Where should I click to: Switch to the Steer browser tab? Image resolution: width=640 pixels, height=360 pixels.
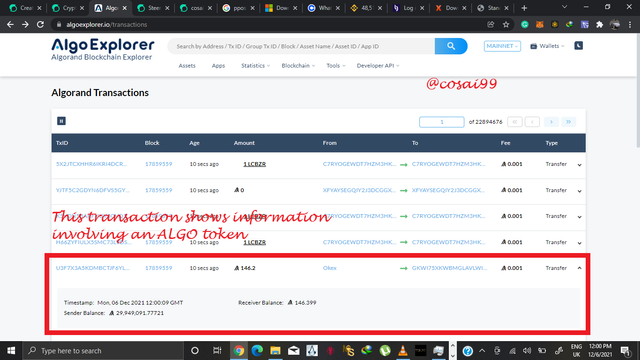153,8
